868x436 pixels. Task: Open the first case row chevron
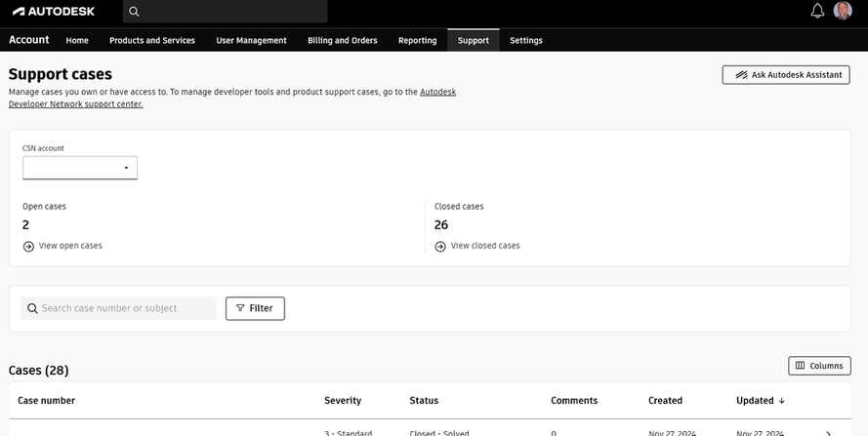pos(828,433)
